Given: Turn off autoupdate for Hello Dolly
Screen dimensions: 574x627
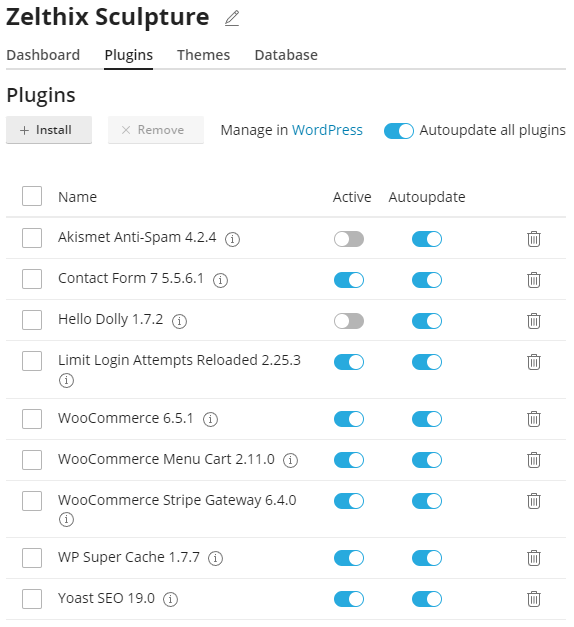Looking at the screenshot, I should click(427, 321).
